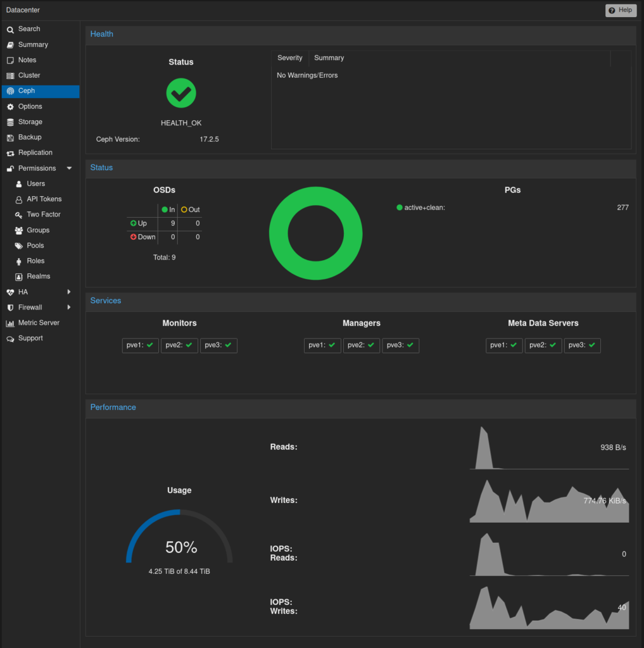Click the green In status dot

[165, 209]
